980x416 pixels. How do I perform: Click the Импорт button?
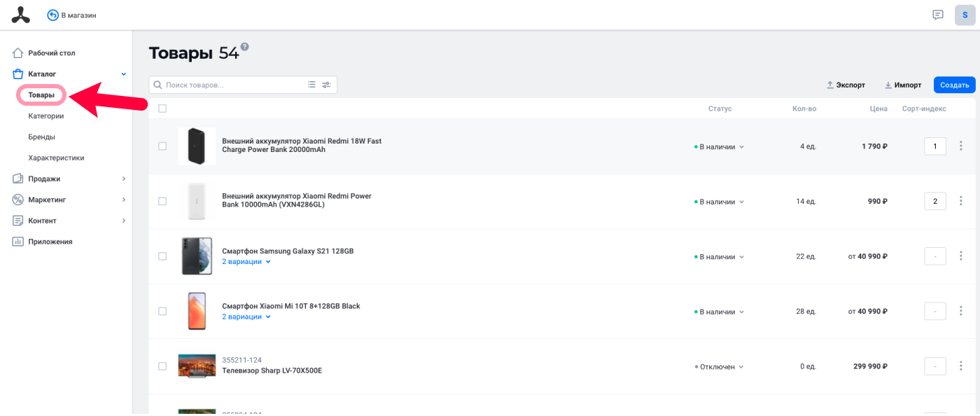pyautogui.click(x=903, y=85)
